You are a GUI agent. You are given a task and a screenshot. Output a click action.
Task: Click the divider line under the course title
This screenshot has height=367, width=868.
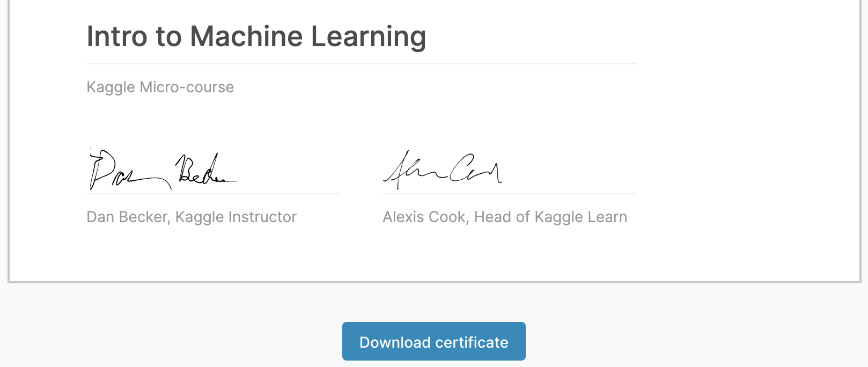click(x=361, y=64)
